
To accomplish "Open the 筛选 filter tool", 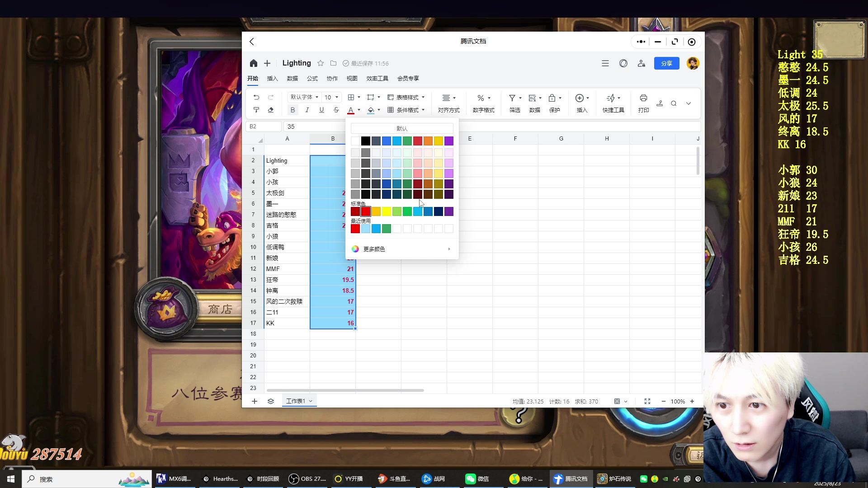I will tap(515, 103).
